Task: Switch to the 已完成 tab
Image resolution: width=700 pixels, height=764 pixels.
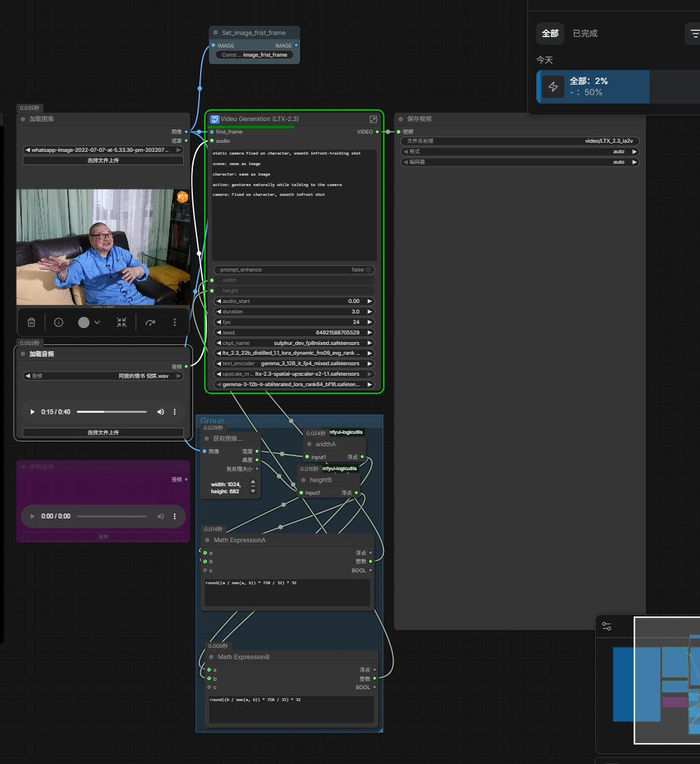Action: pyautogui.click(x=585, y=34)
